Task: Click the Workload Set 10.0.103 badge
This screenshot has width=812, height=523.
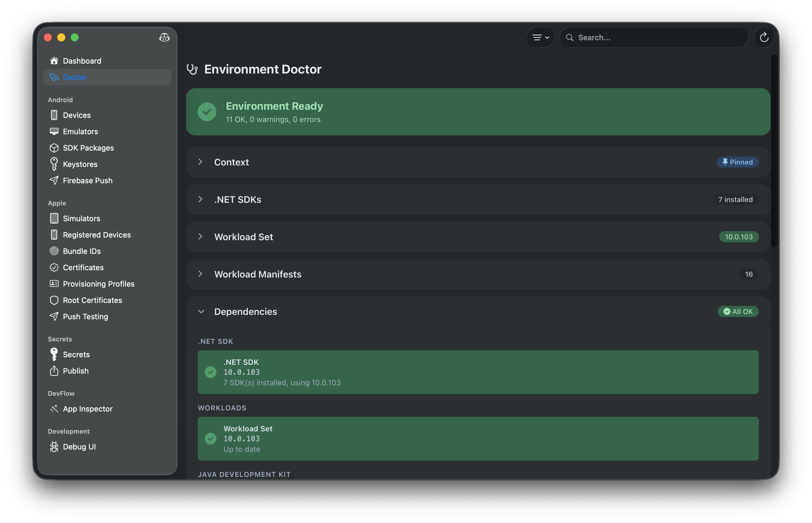Action: pyautogui.click(x=738, y=237)
